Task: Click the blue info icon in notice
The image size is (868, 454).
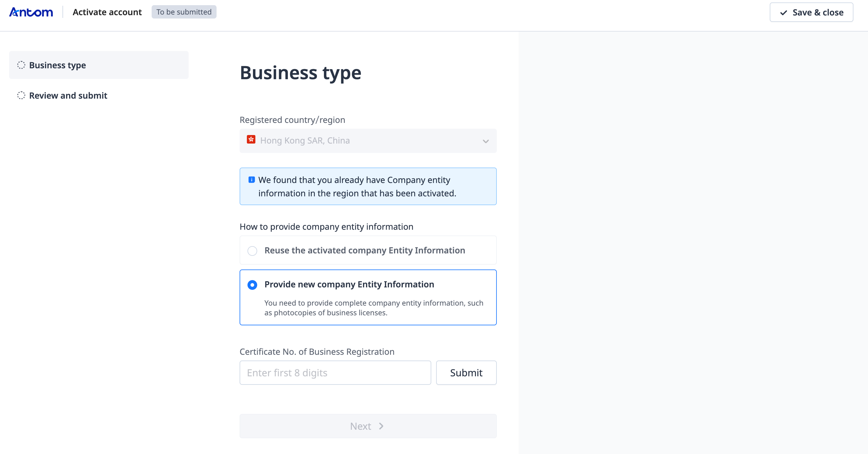Action: point(251,180)
